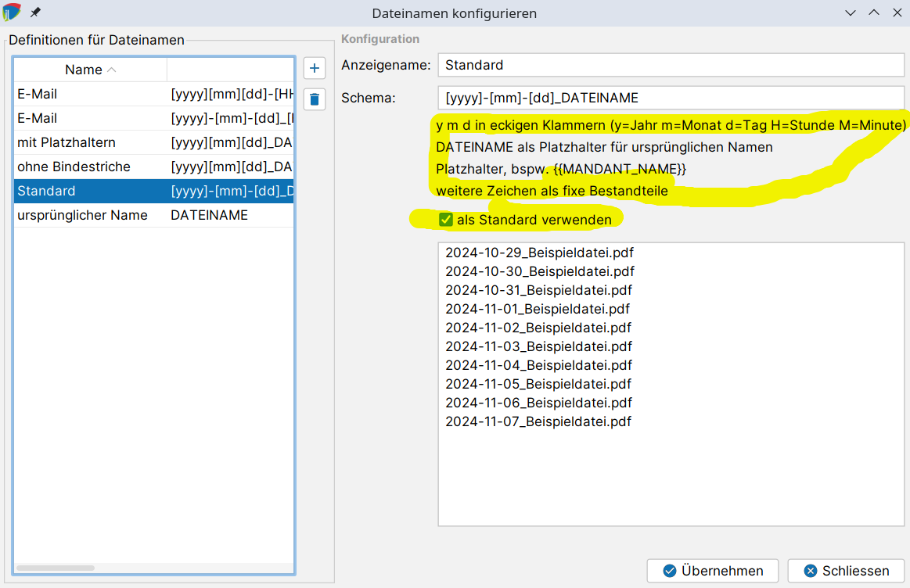Click the application logo in title bar
Screen dimensions: 910x588
(x=12, y=13)
